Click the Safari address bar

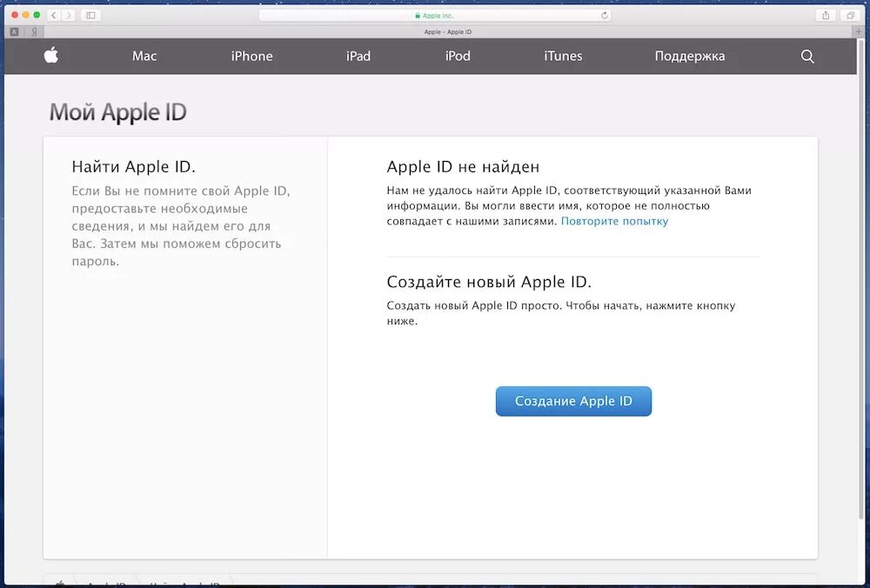pyautogui.click(x=434, y=16)
